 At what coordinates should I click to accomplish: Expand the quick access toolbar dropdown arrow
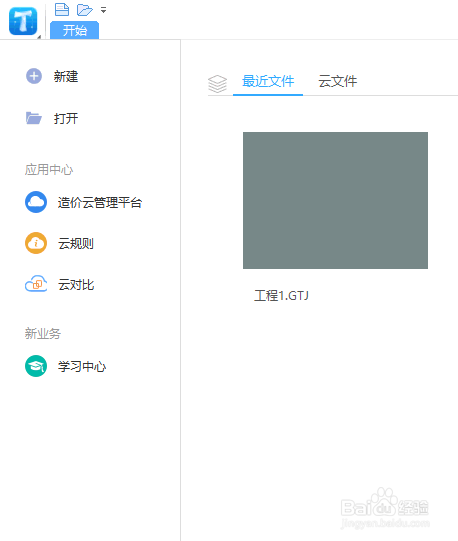pos(104,10)
